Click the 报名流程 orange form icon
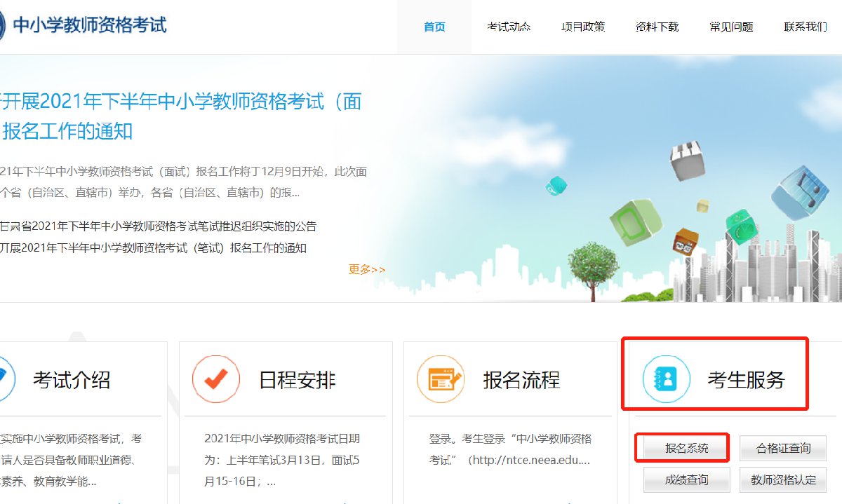This screenshot has width=842, height=504. click(x=441, y=379)
